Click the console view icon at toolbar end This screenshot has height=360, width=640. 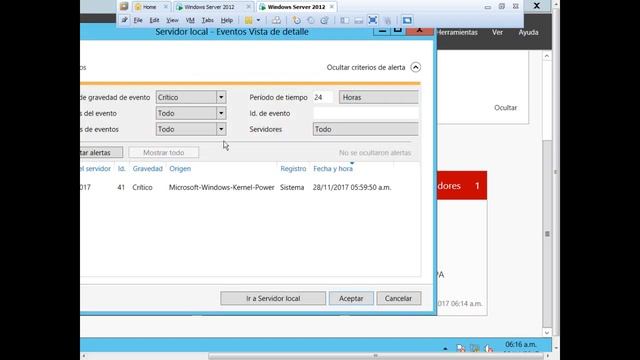pyautogui.click(x=407, y=20)
